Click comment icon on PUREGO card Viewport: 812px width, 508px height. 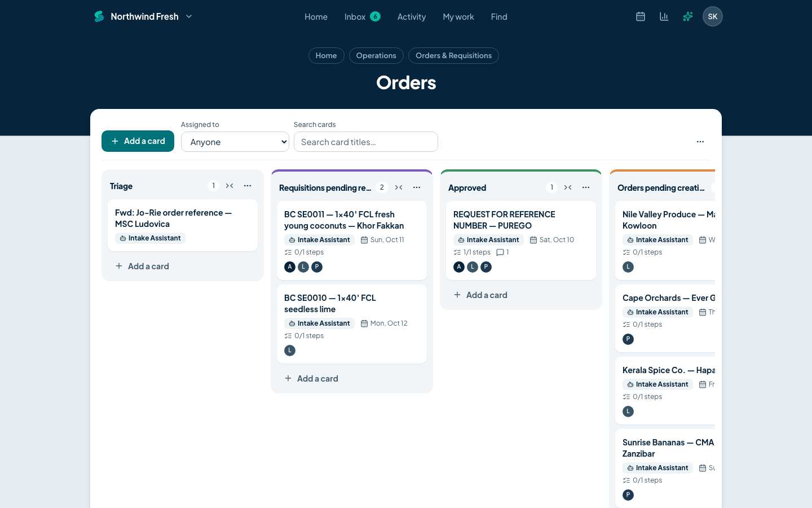500,252
